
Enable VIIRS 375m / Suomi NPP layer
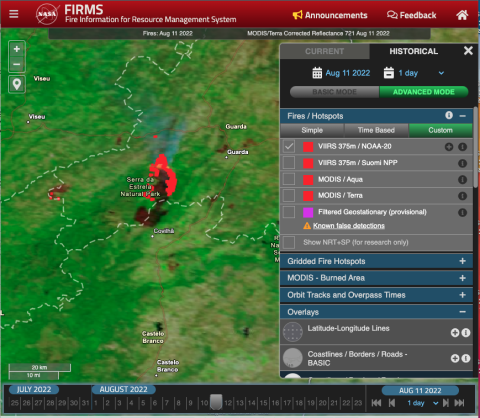(x=289, y=163)
